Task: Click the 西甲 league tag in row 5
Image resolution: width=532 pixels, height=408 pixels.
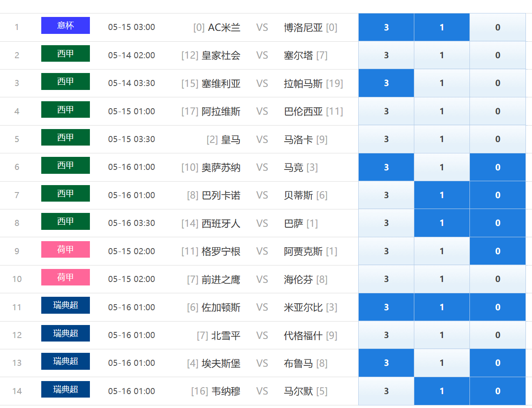Action: pos(66,137)
